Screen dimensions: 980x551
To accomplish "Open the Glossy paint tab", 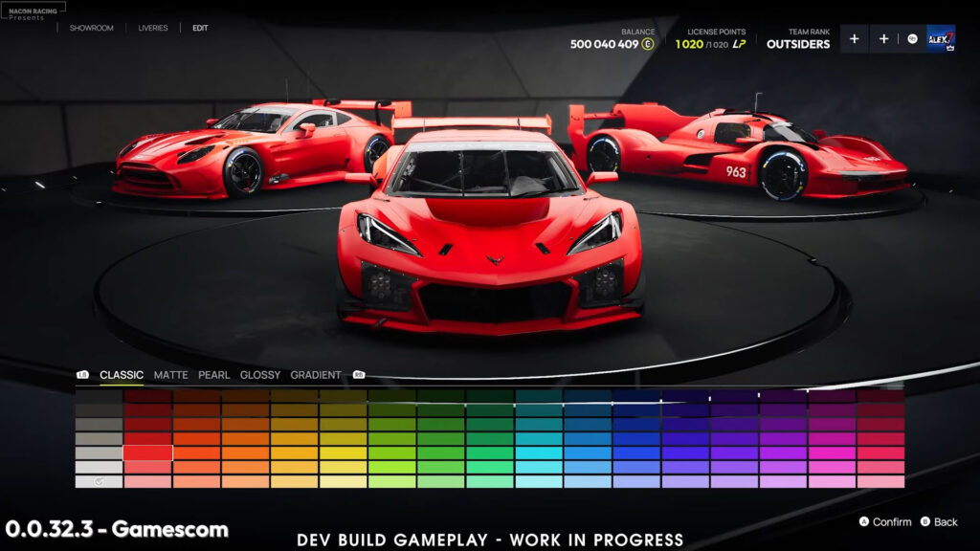I will [260, 375].
